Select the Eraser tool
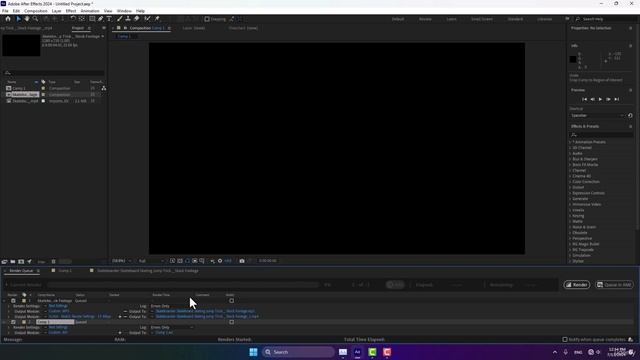 click(x=137, y=19)
